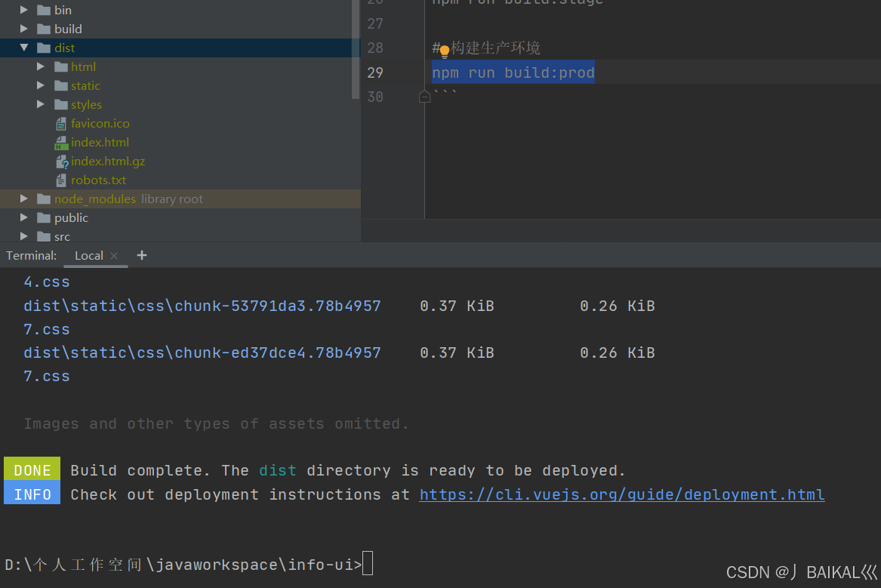Expand the build folder

pos(23,29)
